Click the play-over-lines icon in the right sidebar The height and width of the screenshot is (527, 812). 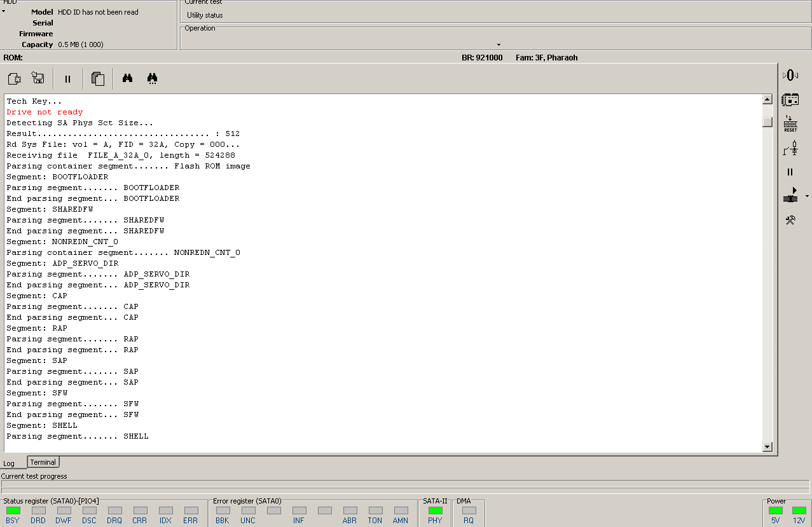point(790,195)
